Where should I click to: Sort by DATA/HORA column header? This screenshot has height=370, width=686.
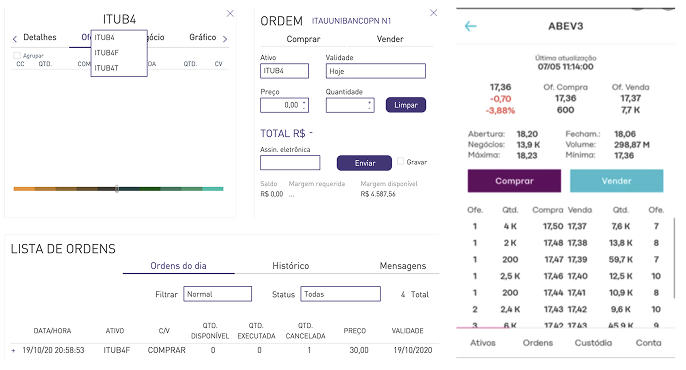tap(52, 331)
